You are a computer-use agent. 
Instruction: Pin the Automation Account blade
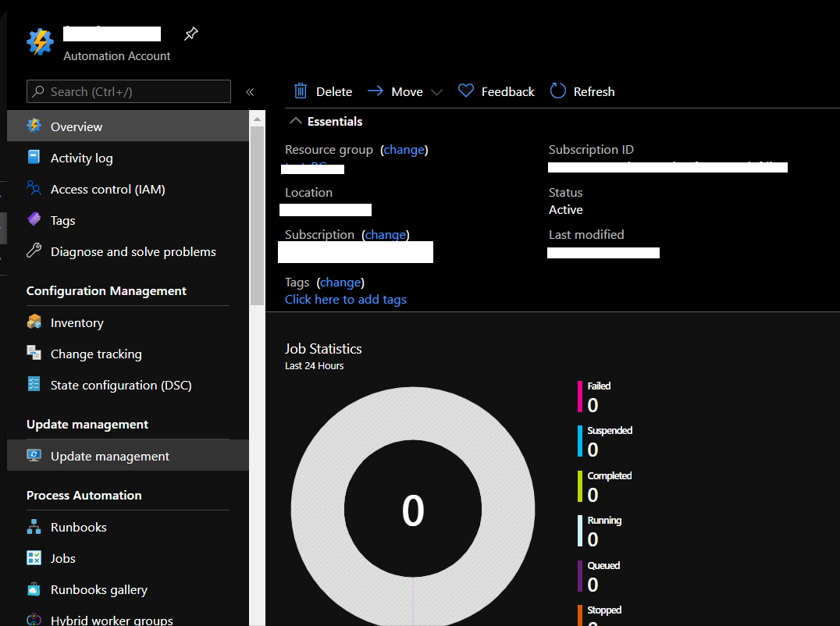click(191, 34)
